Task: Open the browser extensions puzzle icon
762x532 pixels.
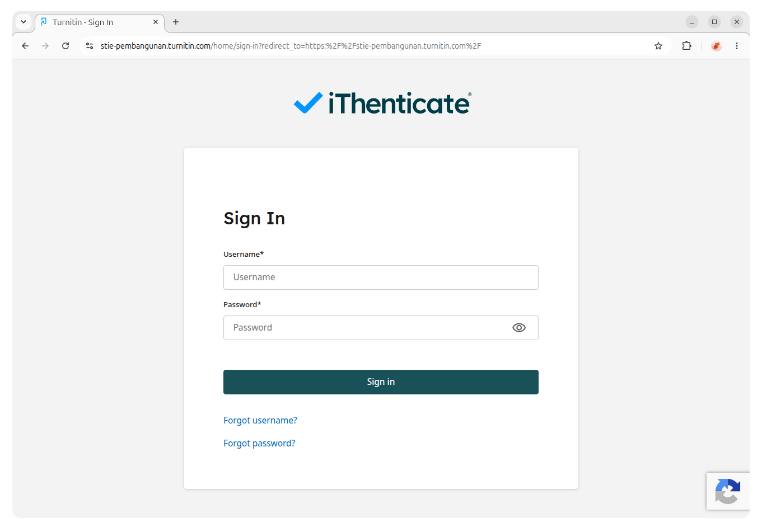Action: pyautogui.click(x=686, y=46)
